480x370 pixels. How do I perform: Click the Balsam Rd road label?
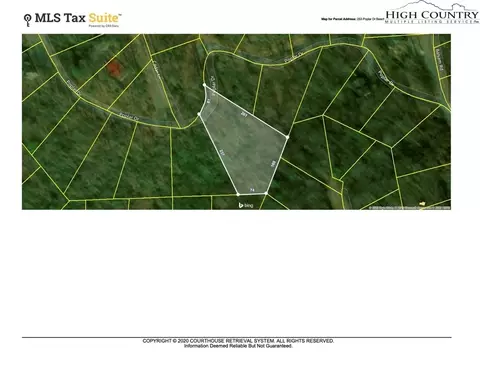pyautogui.click(x=439, y=60)
